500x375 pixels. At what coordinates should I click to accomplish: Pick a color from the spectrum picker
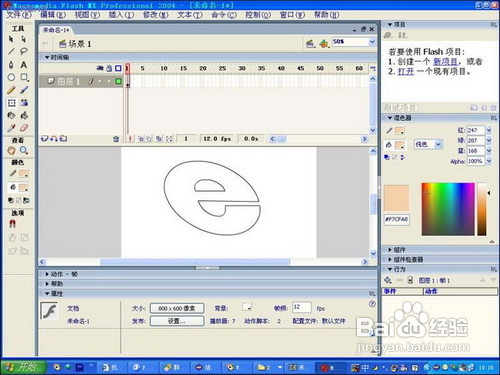[448, 209]
